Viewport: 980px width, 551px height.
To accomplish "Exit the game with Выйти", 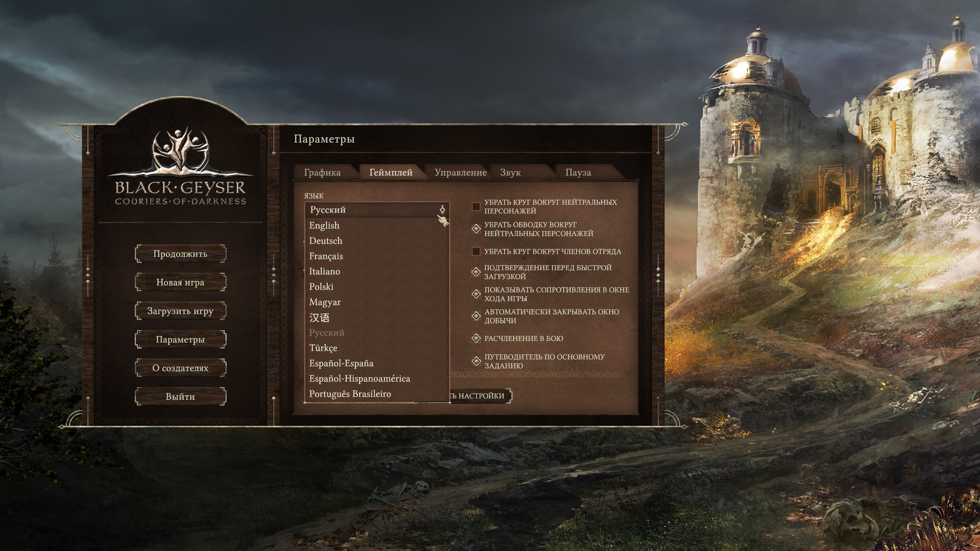I will coord(180,397).
